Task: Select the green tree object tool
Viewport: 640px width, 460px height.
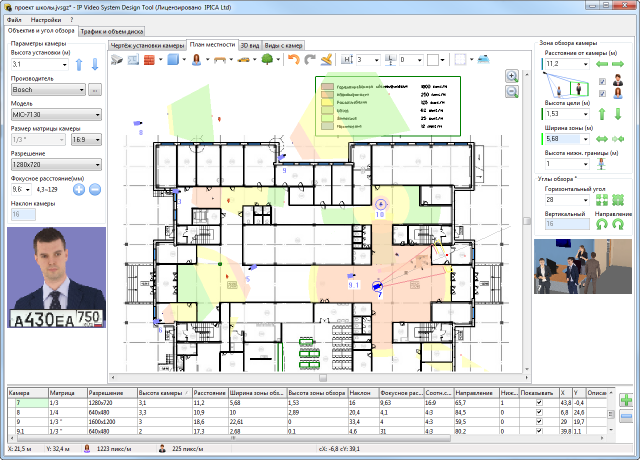Action: (x=267, y=60)
